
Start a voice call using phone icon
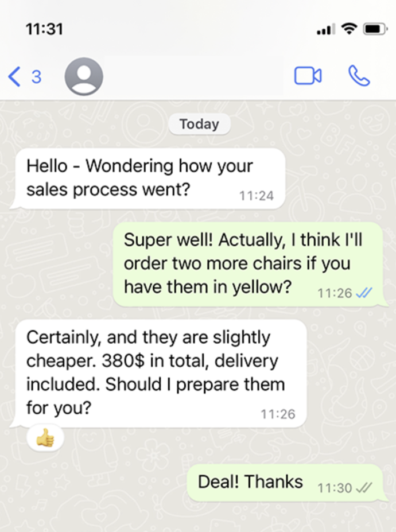[359, 76]
